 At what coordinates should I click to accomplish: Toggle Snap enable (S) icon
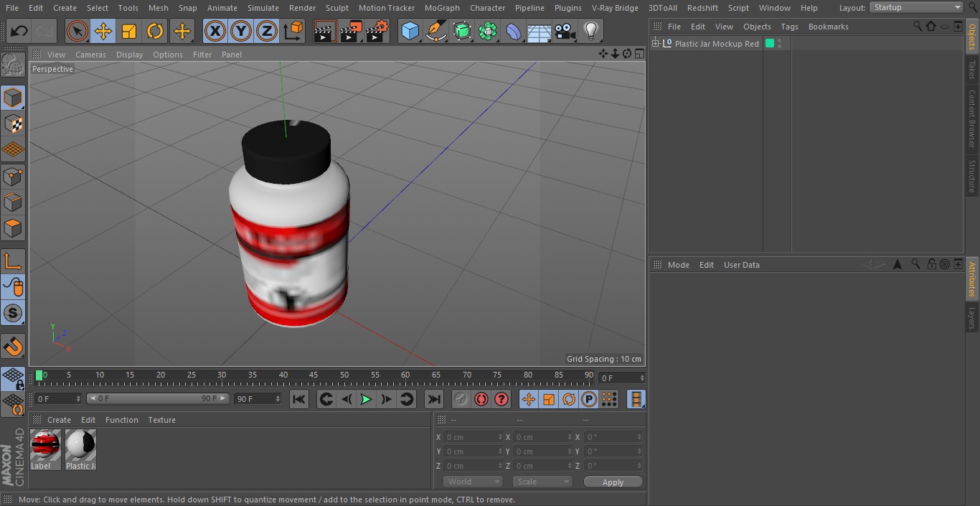point(13,314)
